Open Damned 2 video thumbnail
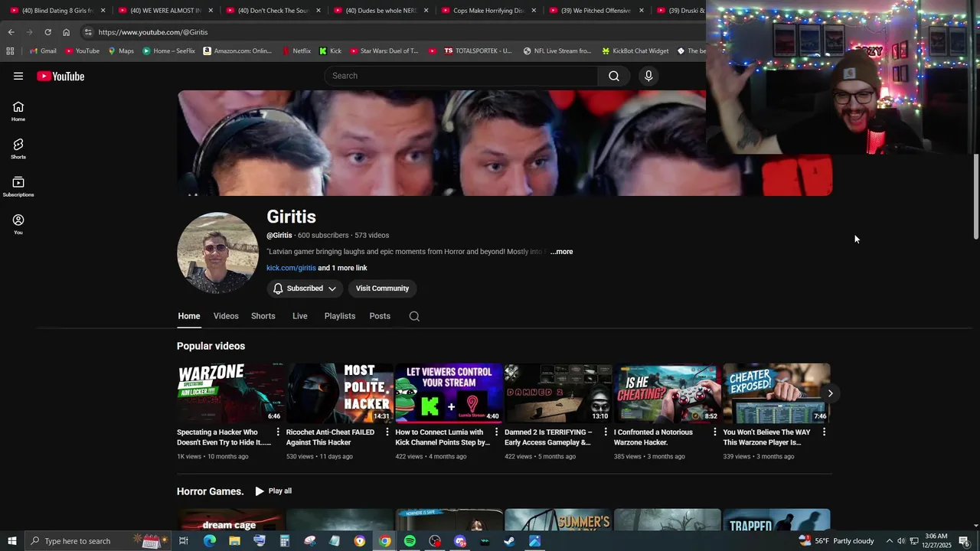Image resolution: width=980 pixels, height=551 pixels. [557, 393]
